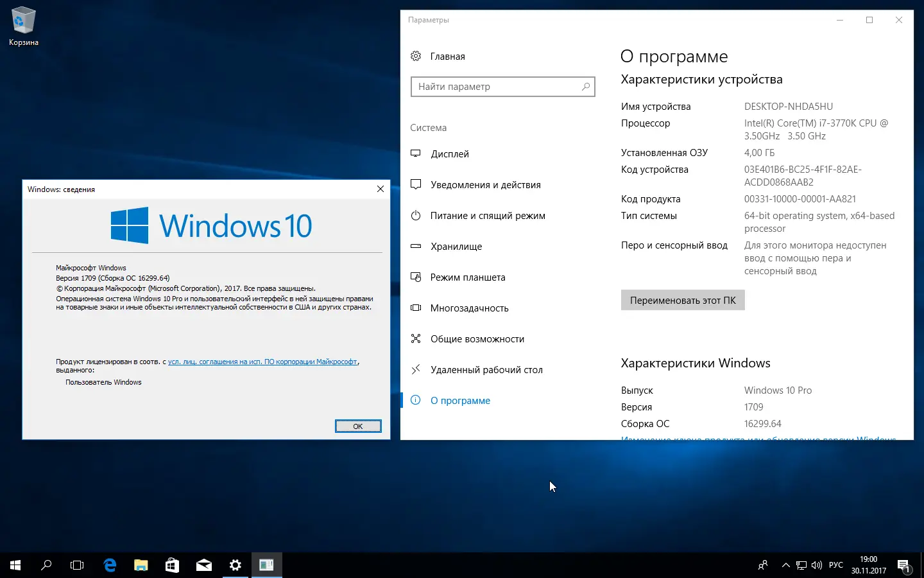Open the Корзина (Recycle Bin)

point(23,18)
